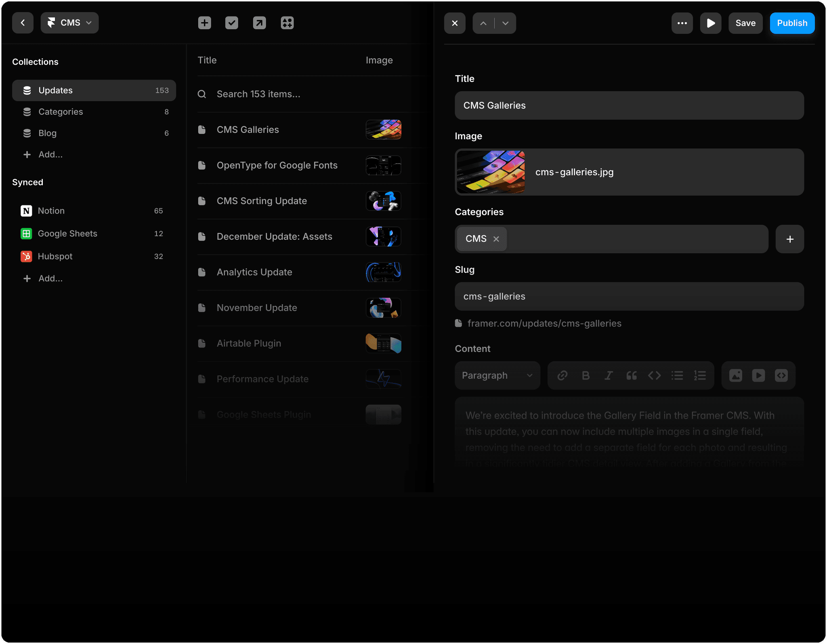Toggle bold formatting in content toolbar

pos(586,376)
